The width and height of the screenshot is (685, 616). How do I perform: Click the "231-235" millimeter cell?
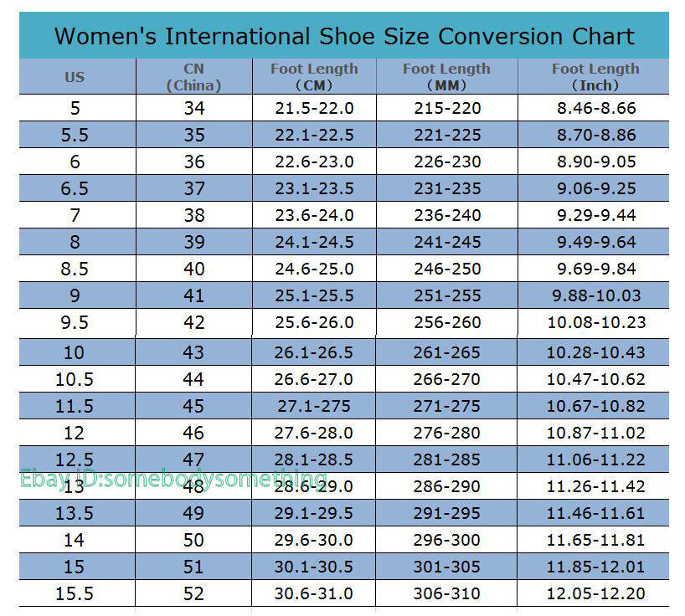tap(447, 188)
